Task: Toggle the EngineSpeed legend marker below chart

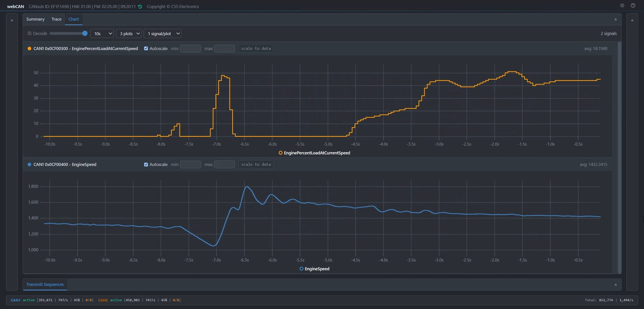Action: coord(301,269)
